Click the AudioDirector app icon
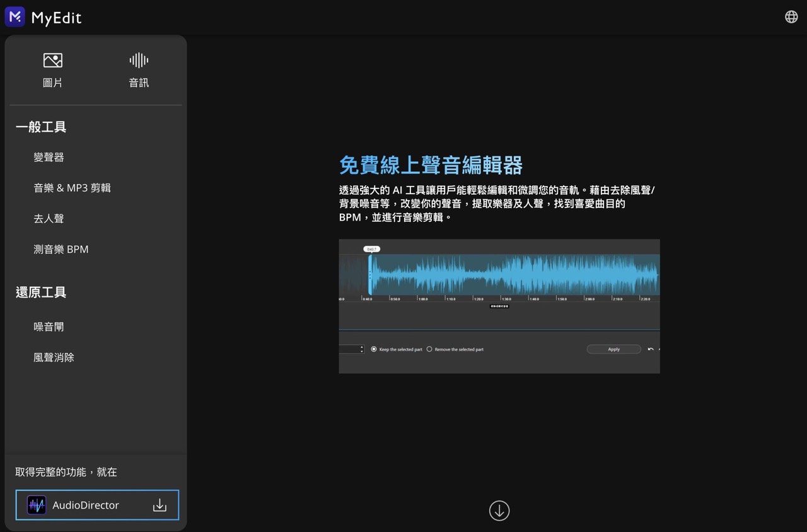Screen dimensions: 807x532 point(36,505)
